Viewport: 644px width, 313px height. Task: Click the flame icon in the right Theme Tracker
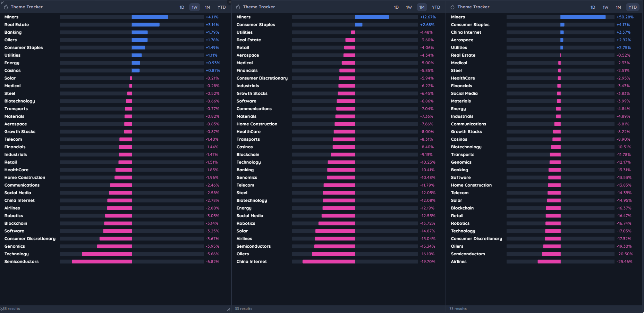(x=452, y=7)
